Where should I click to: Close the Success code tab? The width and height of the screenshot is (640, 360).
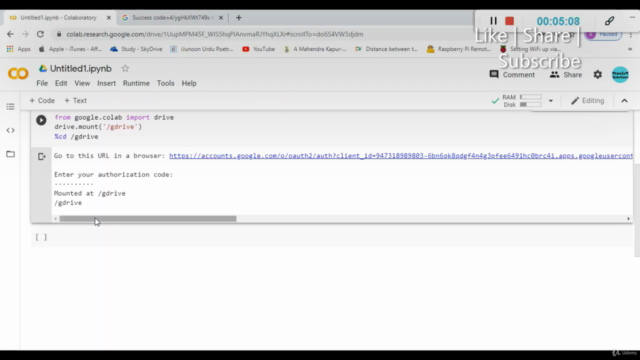point(221,18)
